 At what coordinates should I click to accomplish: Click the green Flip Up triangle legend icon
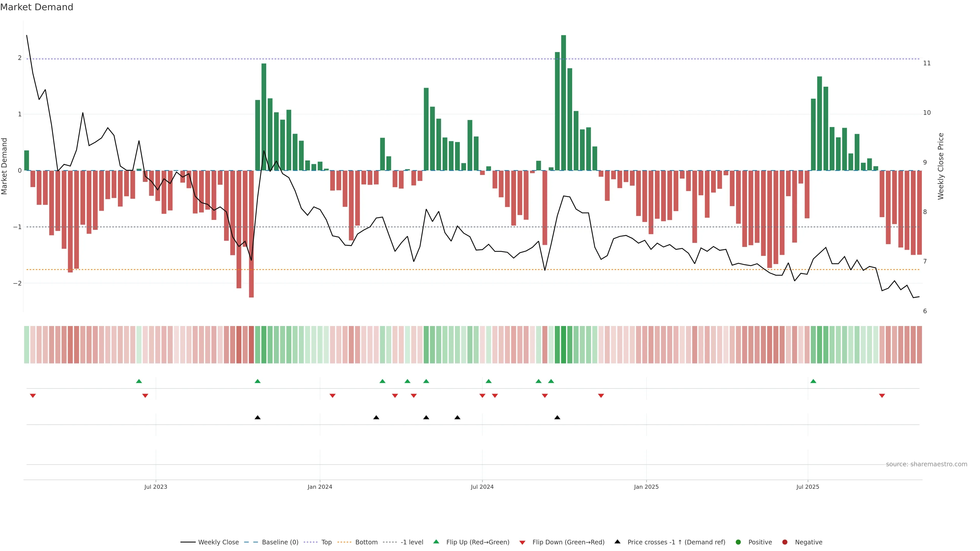pos(436,542)
